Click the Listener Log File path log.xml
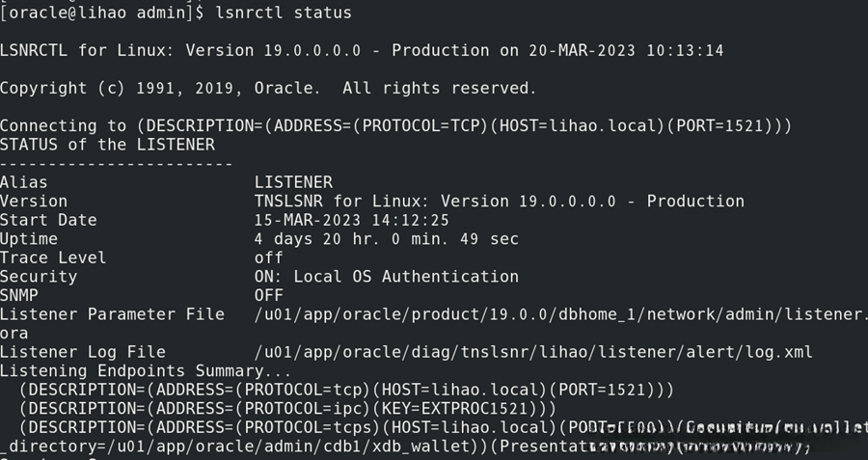Viewport: 868px width, 460px height. point(533,352)
